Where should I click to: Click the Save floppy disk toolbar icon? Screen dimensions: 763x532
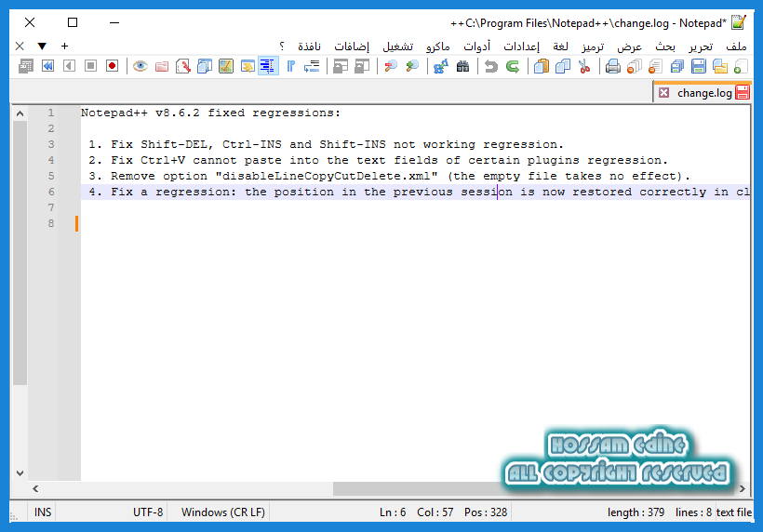[x=698, y=66]
